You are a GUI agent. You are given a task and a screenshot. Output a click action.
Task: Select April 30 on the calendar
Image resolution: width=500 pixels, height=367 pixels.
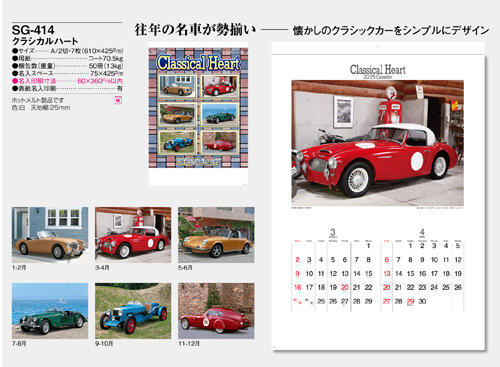[422, 301]
